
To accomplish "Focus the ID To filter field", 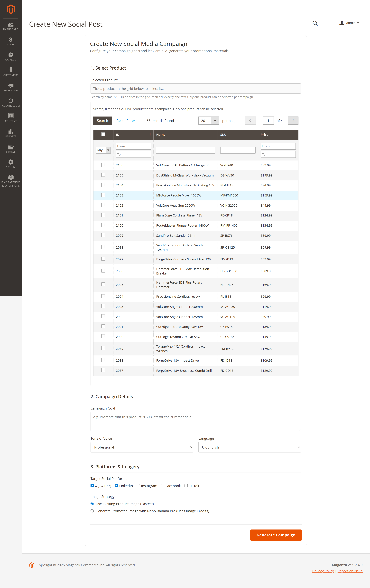I will 133,154.
